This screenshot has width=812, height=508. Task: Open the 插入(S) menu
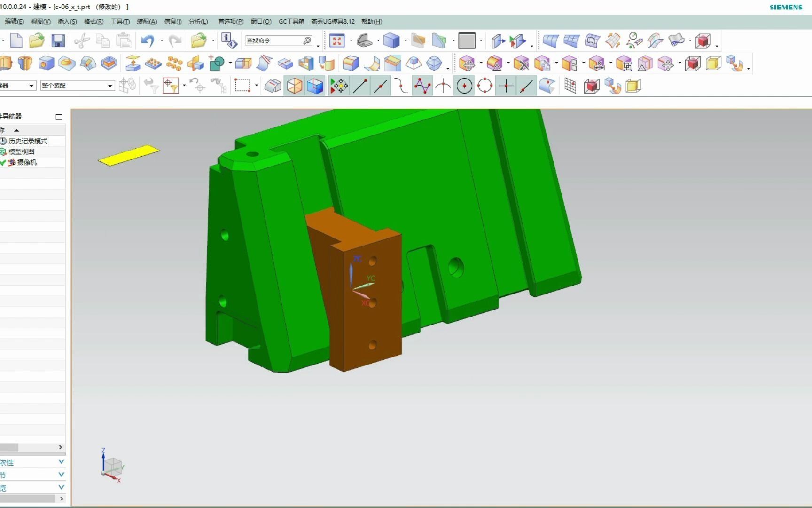[67, 22]
